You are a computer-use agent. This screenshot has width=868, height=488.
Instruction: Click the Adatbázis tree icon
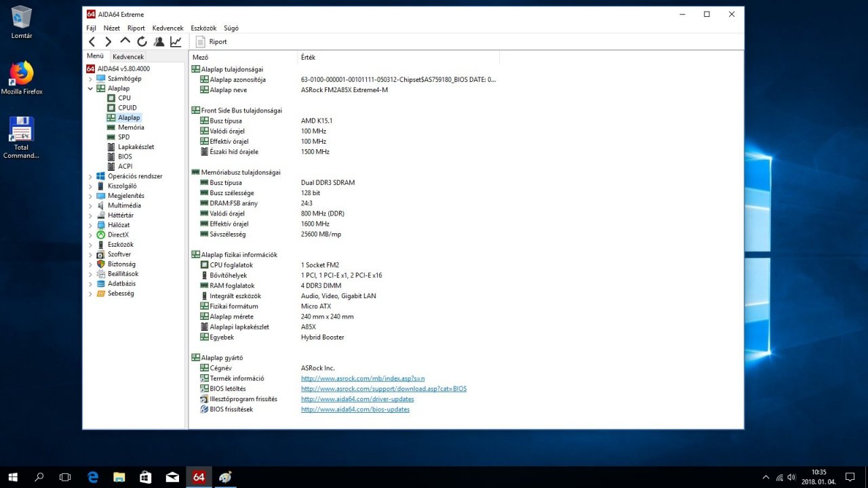101,284
